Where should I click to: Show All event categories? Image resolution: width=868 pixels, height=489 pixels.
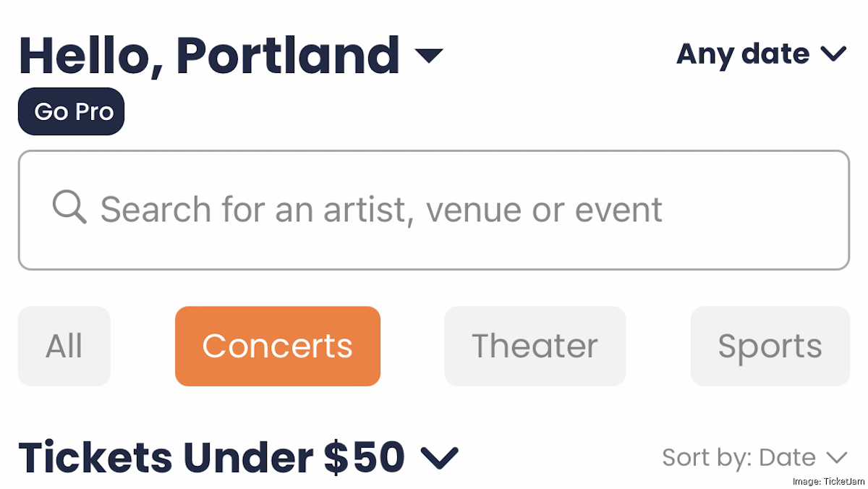click(64, 346)
